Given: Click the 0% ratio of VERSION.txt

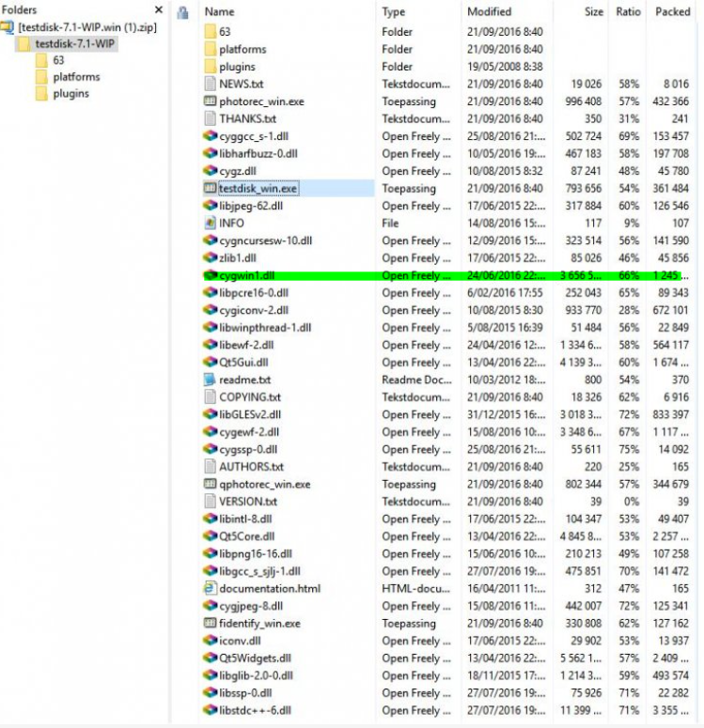Looking at the screenshot, I should [x=631, y=502].
